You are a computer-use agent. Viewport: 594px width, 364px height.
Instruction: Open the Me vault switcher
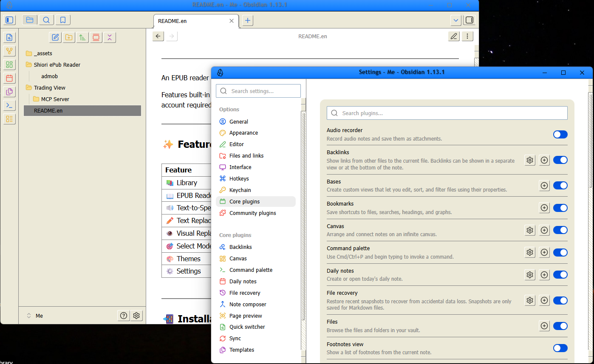tap(35, 316)
